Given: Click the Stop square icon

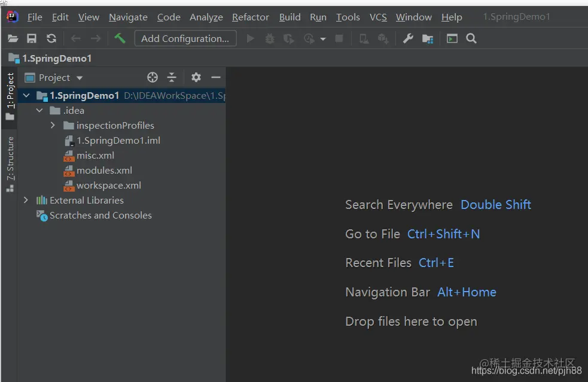Looking at the screenshot, I should 339,38.
